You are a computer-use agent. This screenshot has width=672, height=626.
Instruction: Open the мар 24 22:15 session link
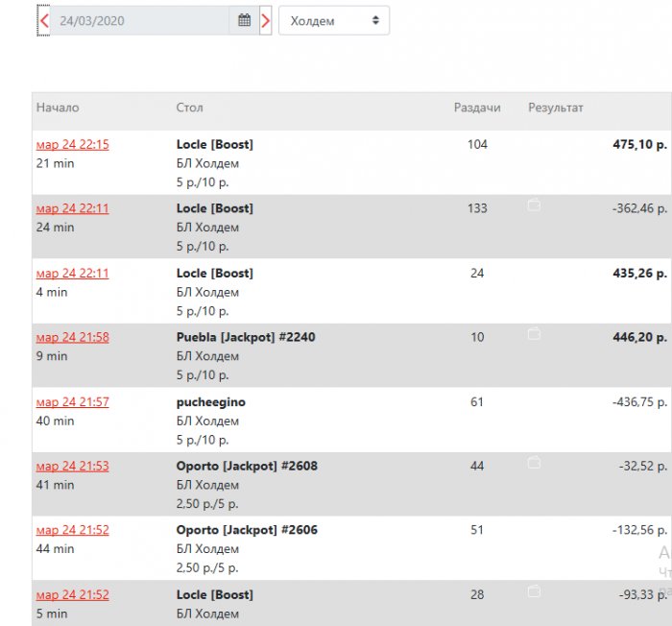(73, 145)
